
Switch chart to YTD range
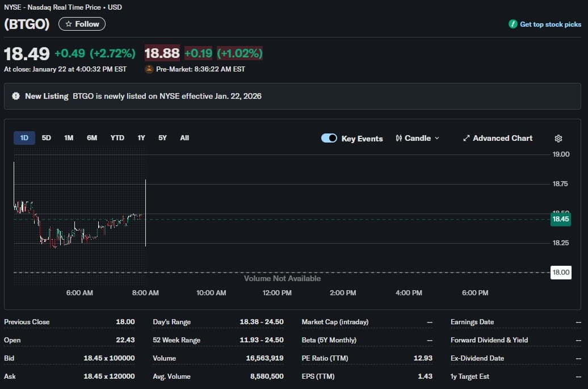pyautogui.click(x=117, y=138)
